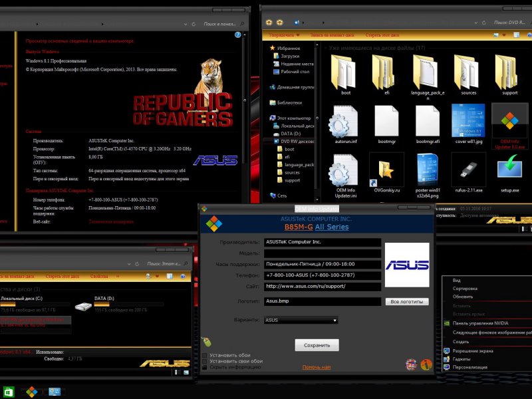Expand address history dropdown in DVD explorer window
Image resolution: width=532 pixels, height=399 pixels.
tap(475, 23)
